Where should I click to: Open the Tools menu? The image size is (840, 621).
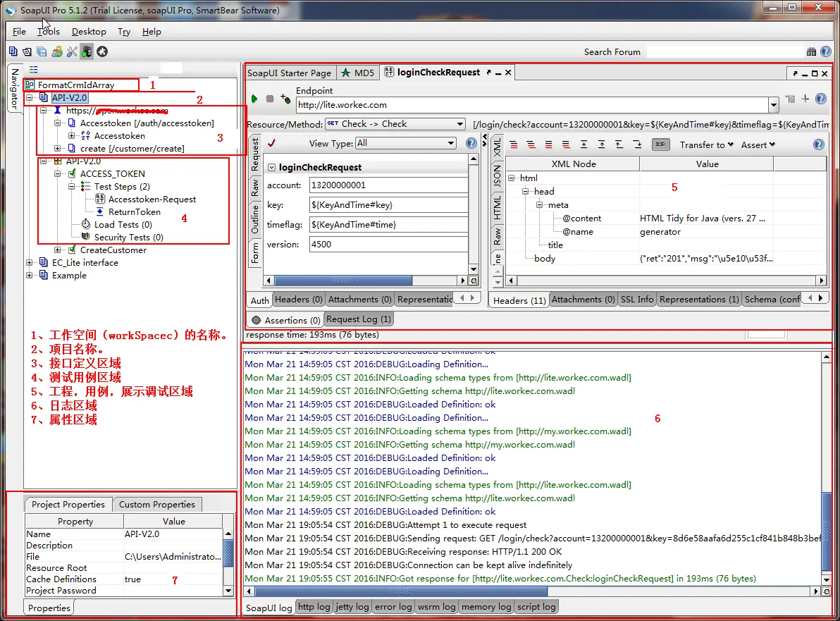tap(48, 32)
